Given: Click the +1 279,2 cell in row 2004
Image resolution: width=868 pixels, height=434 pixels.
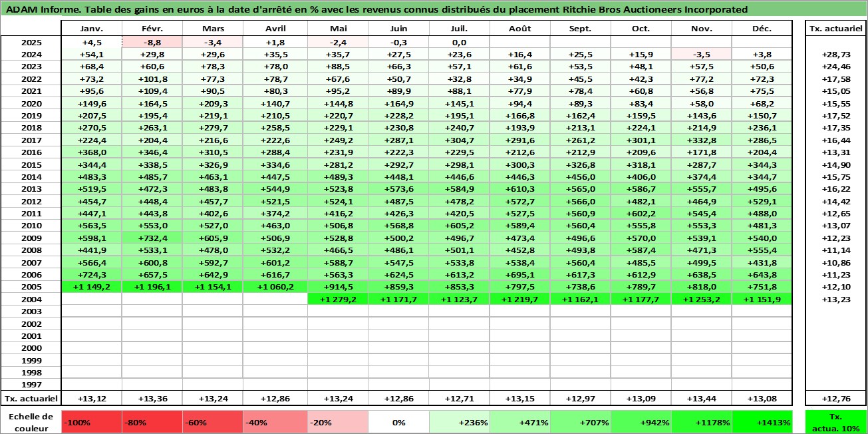Looking at the screenshot, I should [339, 300].
